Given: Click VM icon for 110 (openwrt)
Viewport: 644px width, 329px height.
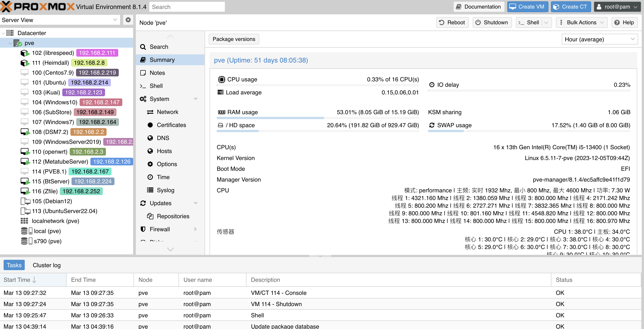Looking at the screenshot, I should pos(25,152).
